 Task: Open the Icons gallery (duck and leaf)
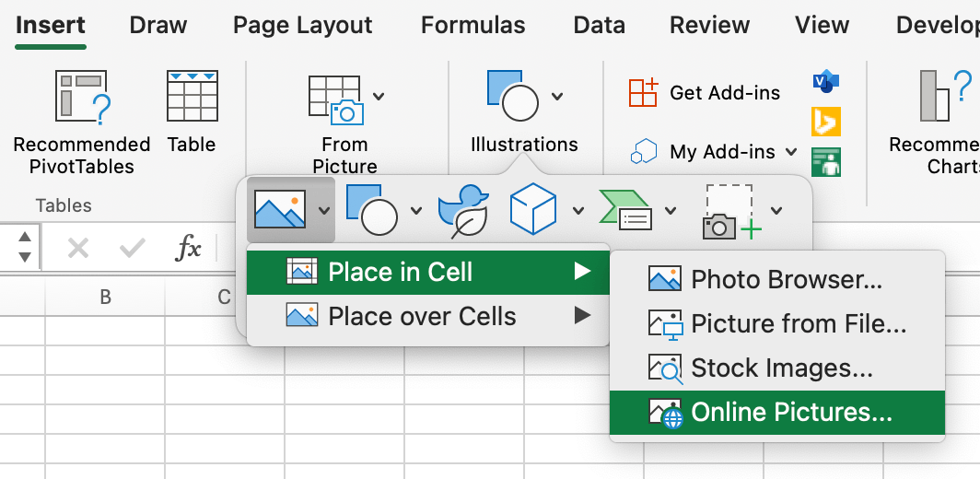462,211
